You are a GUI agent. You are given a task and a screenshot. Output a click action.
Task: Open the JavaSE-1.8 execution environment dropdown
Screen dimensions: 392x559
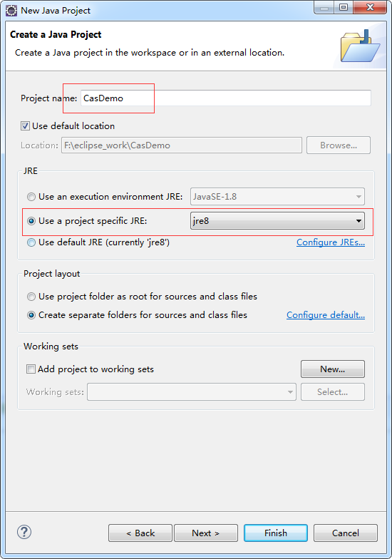[x=277, y=197]
